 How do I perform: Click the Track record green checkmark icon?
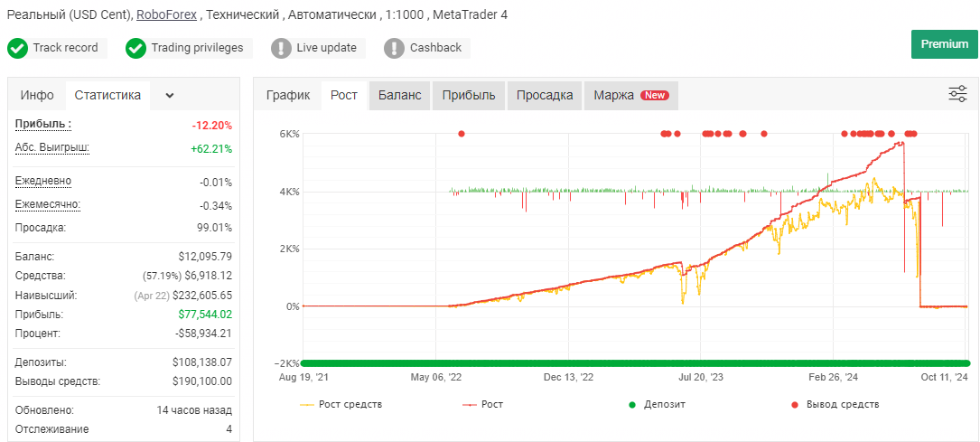pyautogui.click(x=17, y=48)
